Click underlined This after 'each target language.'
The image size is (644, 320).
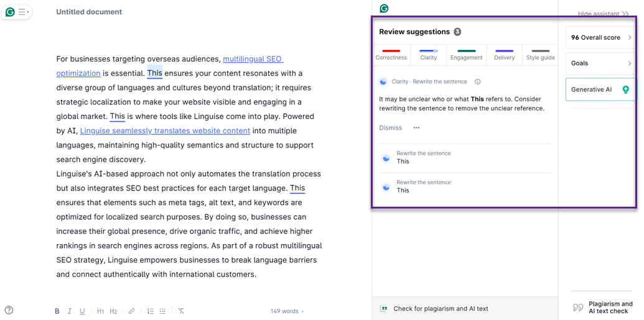(297, 188)
